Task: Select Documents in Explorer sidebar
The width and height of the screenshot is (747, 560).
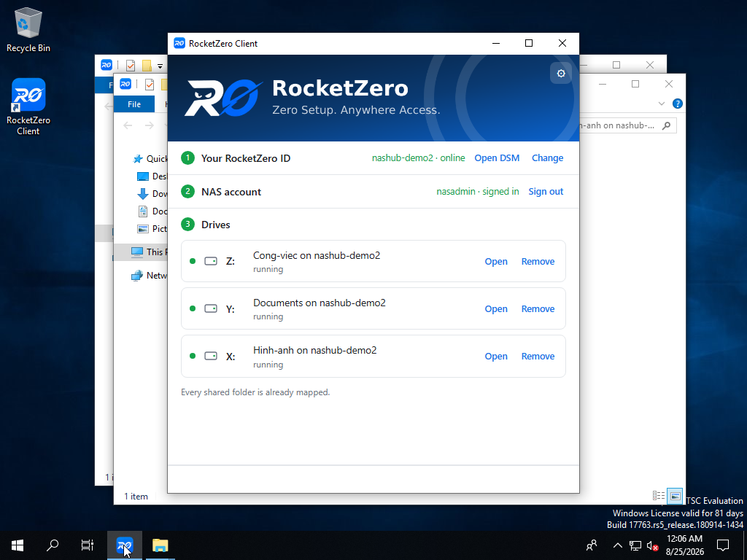Action: (152, 211)
